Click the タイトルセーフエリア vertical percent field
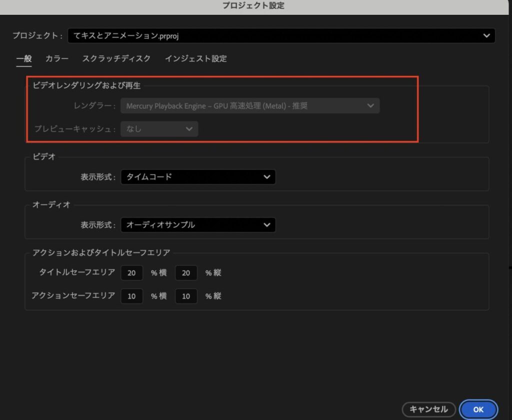Screen dimensions: 512x420 (x=186, y=273)
